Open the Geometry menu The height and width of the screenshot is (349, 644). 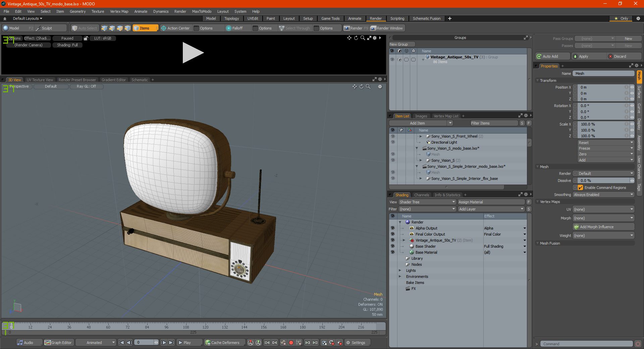pos(77,11)
